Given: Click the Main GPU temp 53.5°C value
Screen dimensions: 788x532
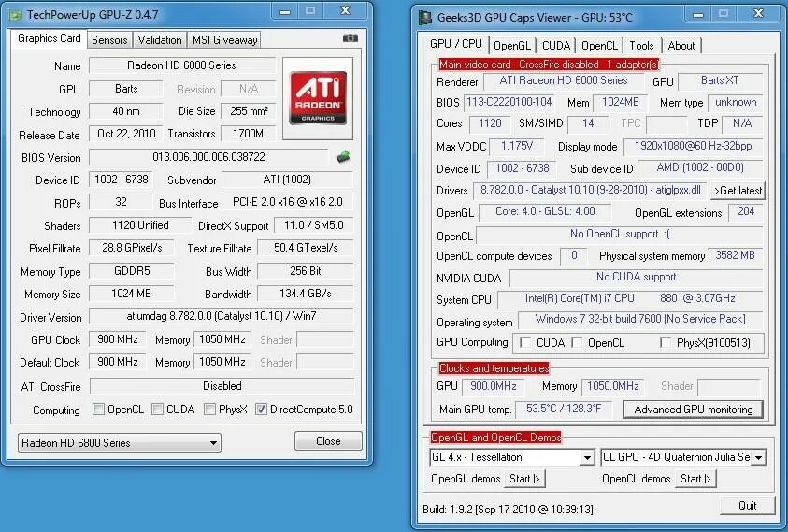Looking at the screenshot, I should point(564,409).
